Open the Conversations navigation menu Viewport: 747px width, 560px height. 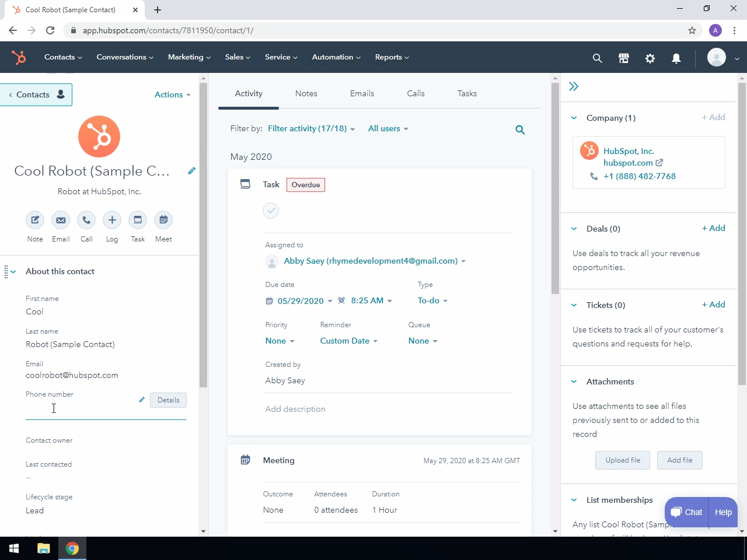125,57
